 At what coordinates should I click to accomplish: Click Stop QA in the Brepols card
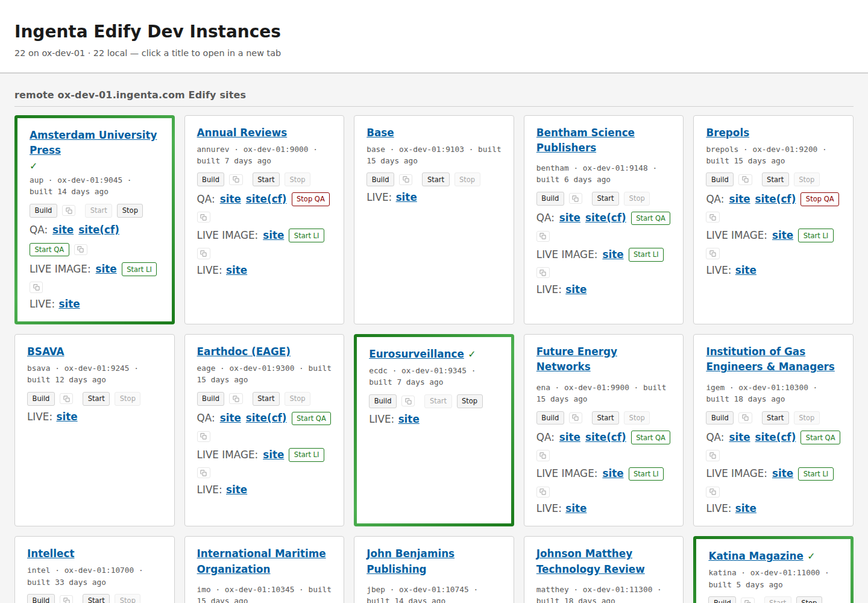[x=820, y=199]
